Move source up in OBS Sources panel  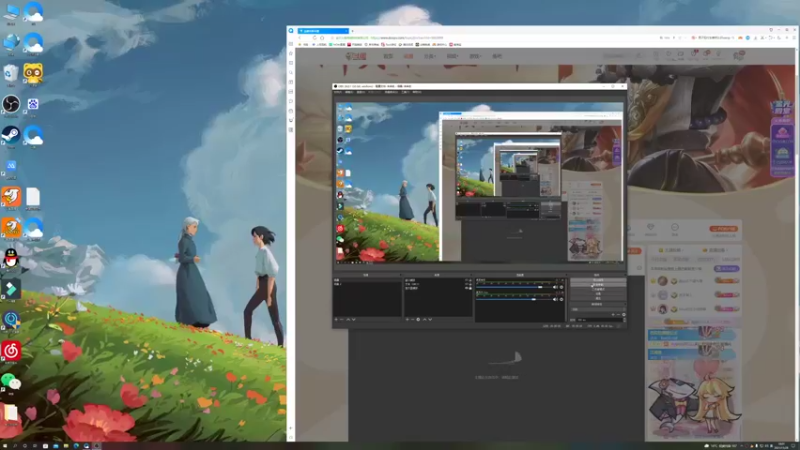424,319
